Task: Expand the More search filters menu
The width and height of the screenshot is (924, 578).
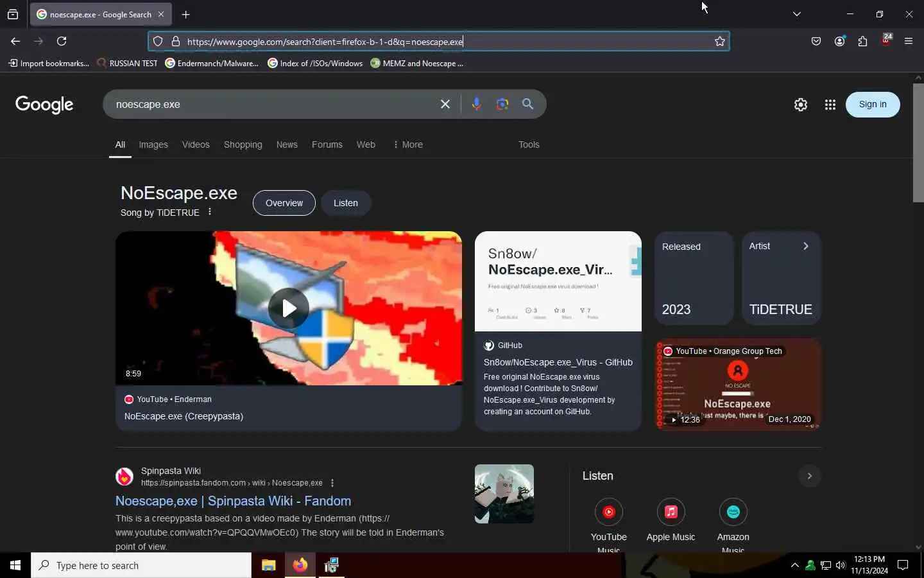Action: (x=408, y=144)
